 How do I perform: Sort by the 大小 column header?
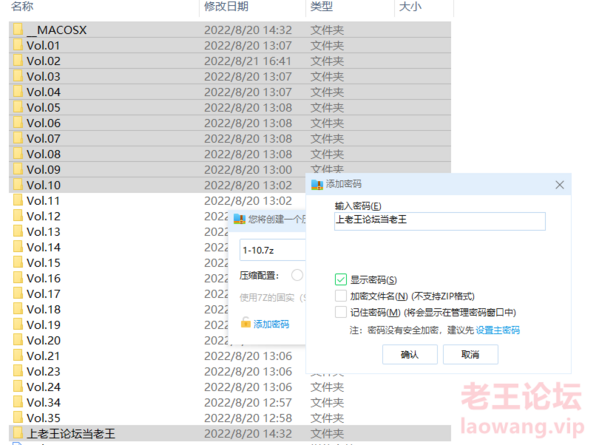click(410, 6)
